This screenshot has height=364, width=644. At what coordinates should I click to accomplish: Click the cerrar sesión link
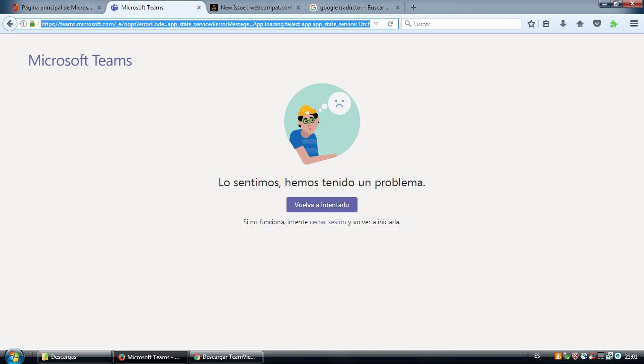click(x=328, y=221)
